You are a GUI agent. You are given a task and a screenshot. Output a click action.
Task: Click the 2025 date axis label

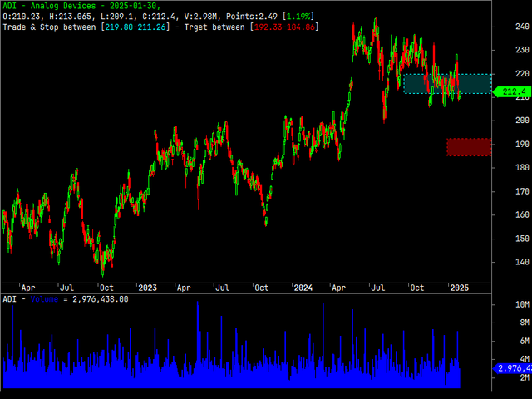pyautogui.click(x=459, y=288)
